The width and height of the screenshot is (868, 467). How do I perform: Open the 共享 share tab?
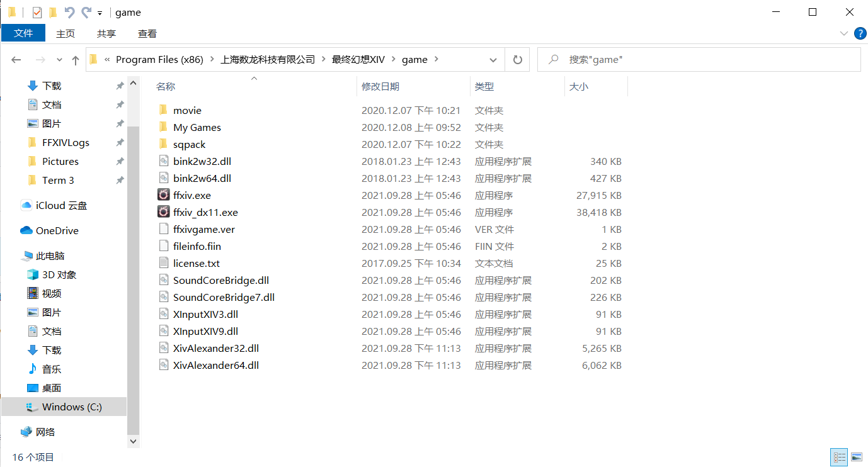coord(106,33)
